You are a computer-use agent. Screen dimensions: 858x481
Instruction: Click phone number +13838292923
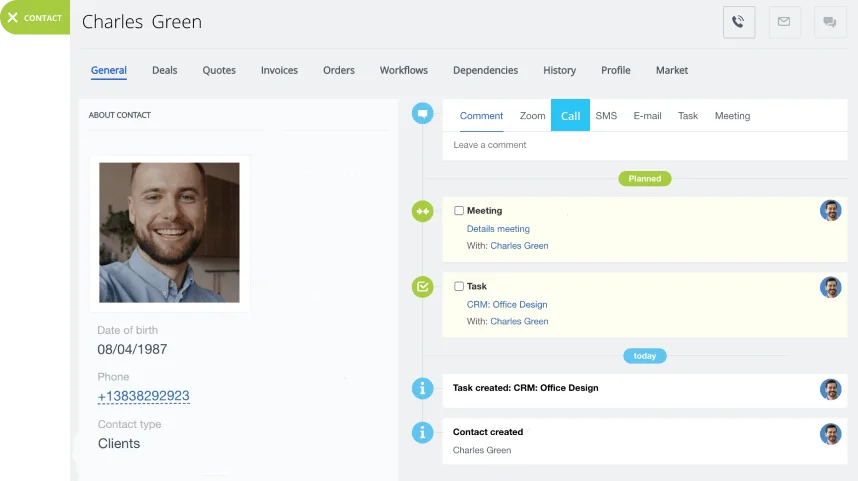pos(143,396)
